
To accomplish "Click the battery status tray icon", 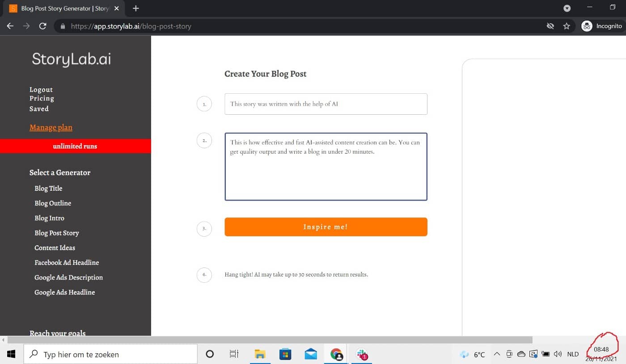I will [x=545, y=354].
